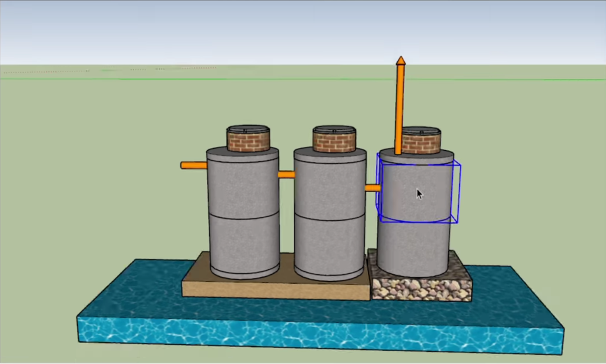
Task: Click the left orange inlet pipe
Action: click(193, 166)
